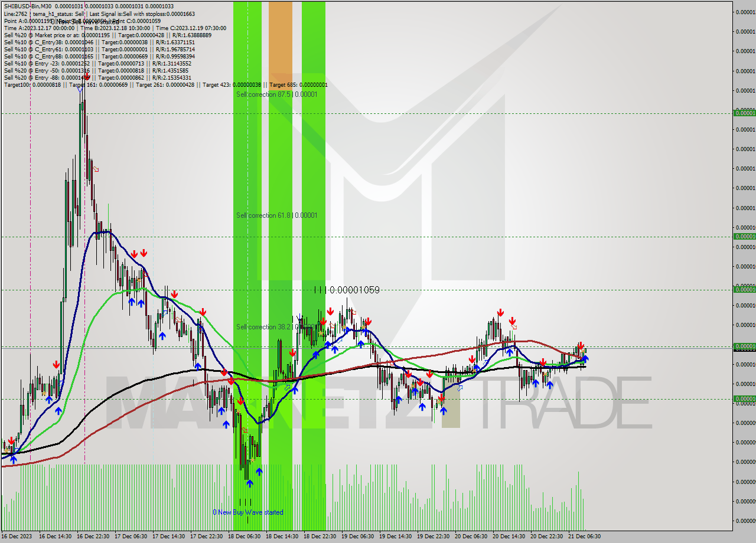The image size is (756, 543).
Task: Click the '17 Dec 06:30' time axis label
Action: coord(130,536)
